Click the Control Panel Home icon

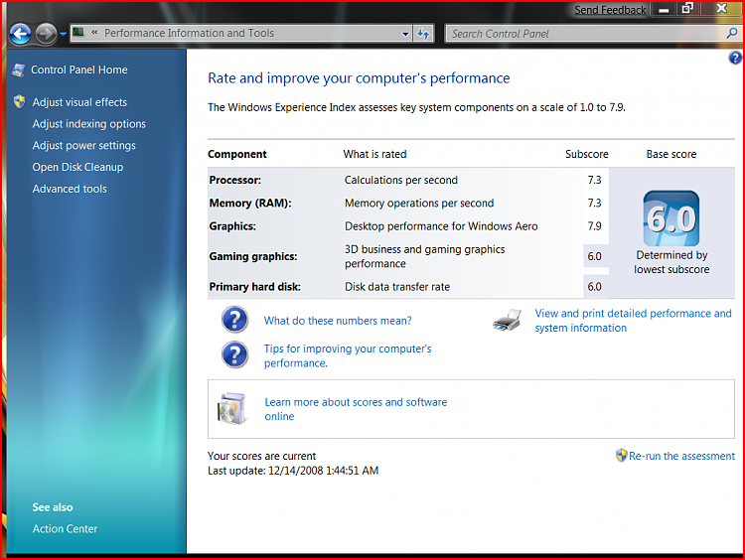(x=19, y=70)
